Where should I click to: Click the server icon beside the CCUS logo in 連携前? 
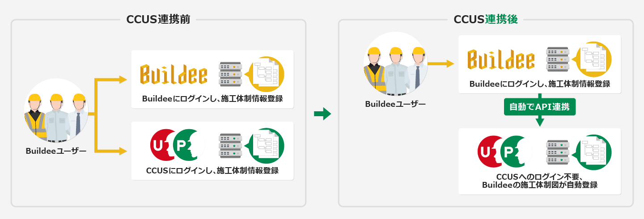229,145
